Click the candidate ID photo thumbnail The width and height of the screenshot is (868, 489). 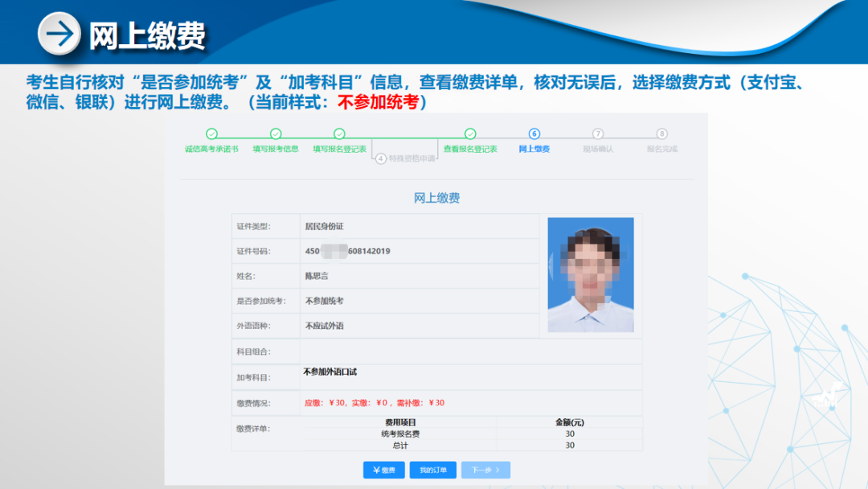591,274
